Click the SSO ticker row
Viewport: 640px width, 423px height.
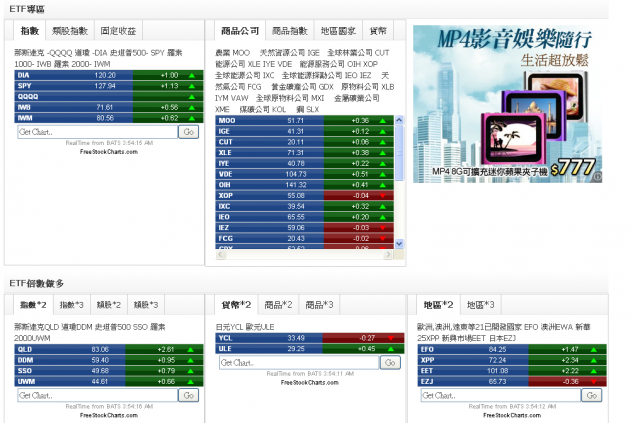[x=109, y=370]
